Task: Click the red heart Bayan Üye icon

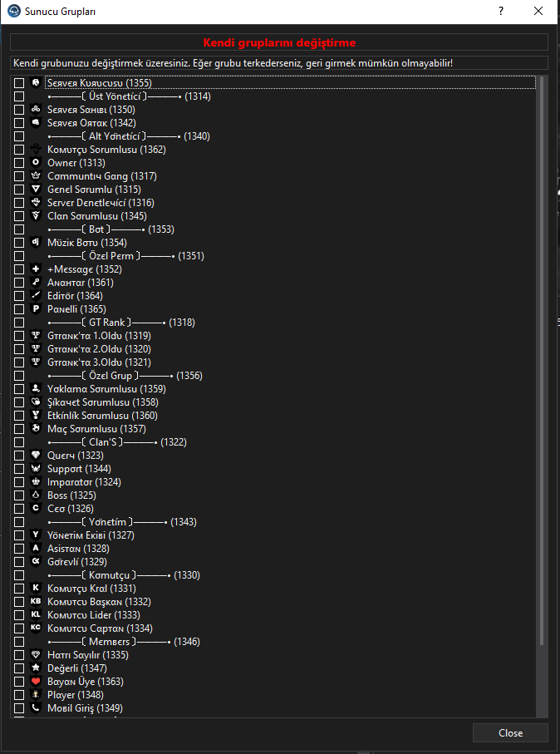Action: point(35,682)
